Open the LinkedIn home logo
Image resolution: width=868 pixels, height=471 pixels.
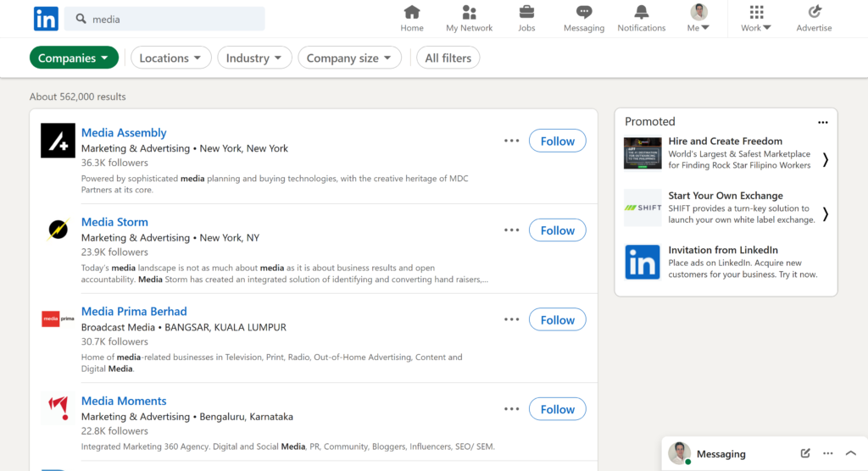click(46, 19)
